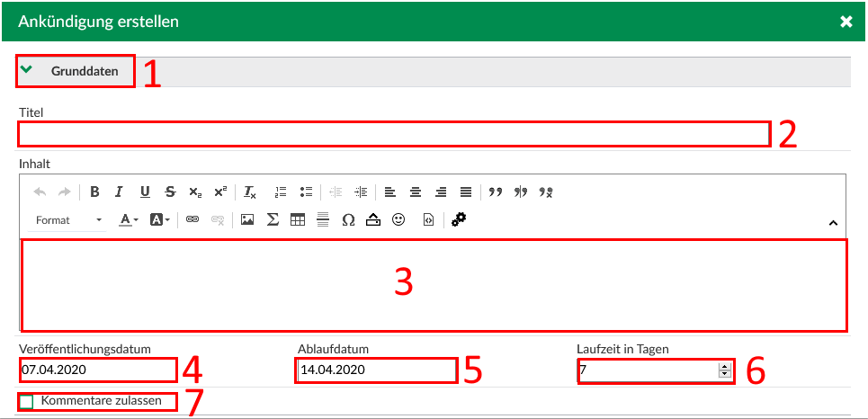868x419 pixels.
Task: Toggle bold formatting in the editor
Action: (x=94, y=192)
